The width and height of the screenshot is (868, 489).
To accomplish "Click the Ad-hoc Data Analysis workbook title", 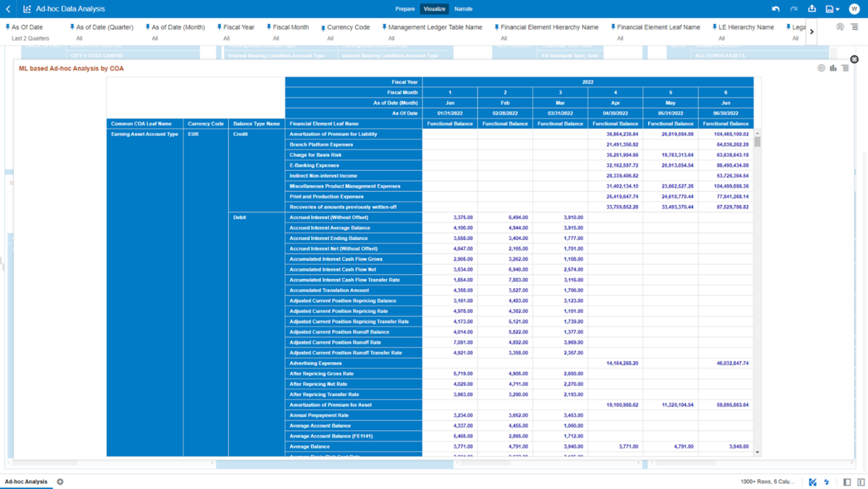I will pyautogui.click(x=70, y=9).
